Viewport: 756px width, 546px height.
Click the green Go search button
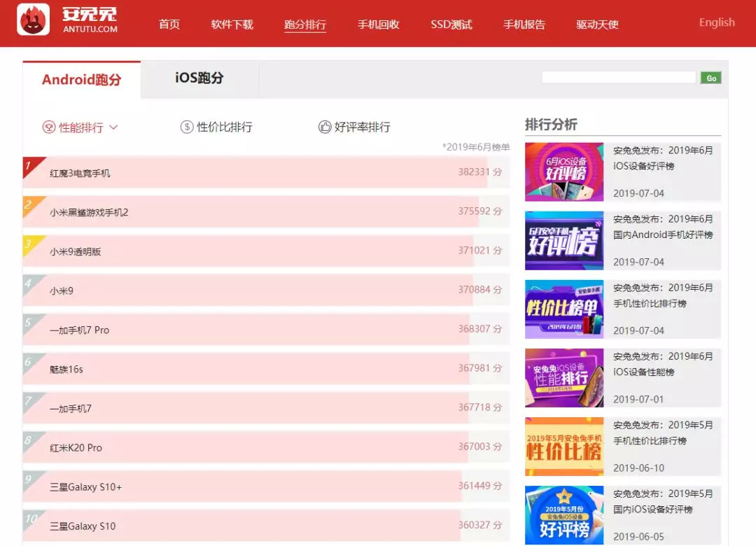click(710, 78)
